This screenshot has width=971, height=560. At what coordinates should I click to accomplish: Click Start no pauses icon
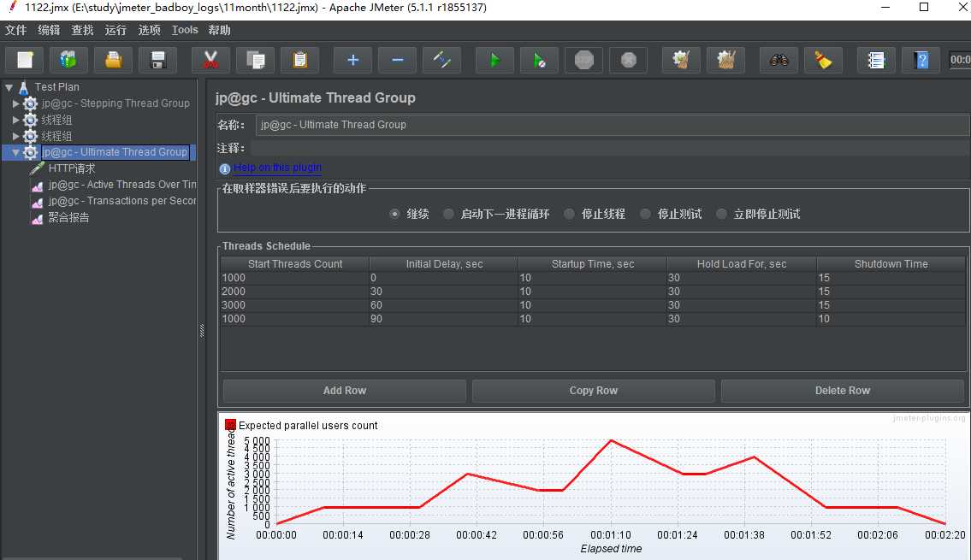tap(539, 60)
